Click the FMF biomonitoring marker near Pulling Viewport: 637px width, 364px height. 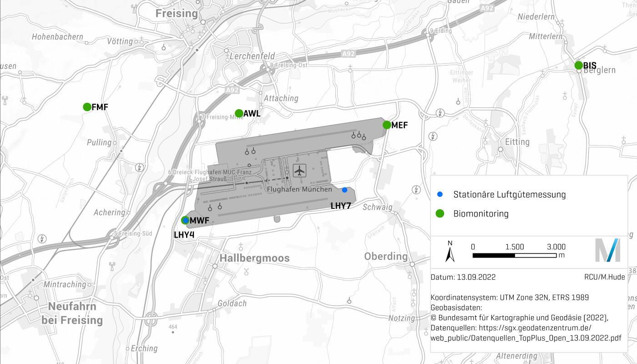point(87,107)
